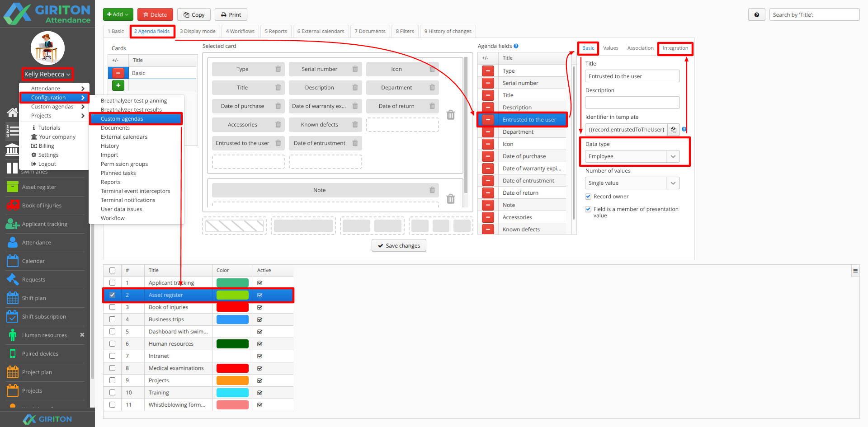The image size is (868, 427).
Task: Click Logout in the user menu
Action: click(x=47, y=164)
